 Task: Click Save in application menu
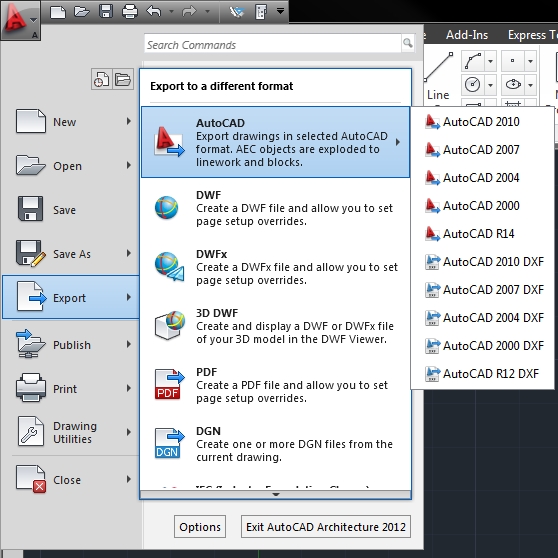pyautogui.click(x=70, y=210)
